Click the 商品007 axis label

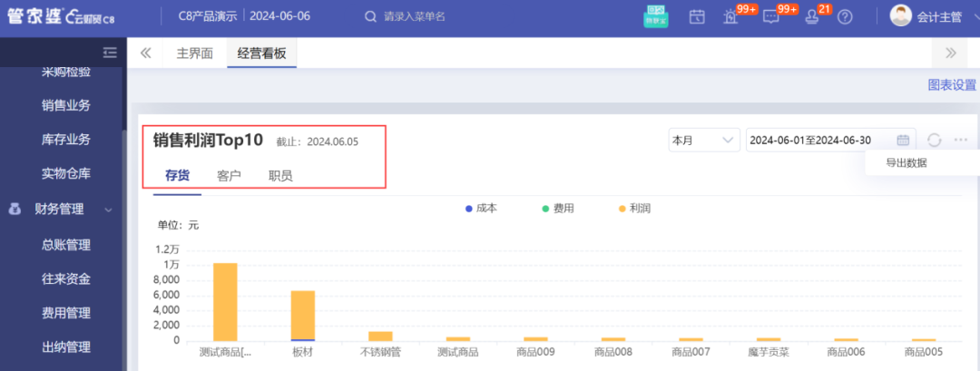[691, 352]
